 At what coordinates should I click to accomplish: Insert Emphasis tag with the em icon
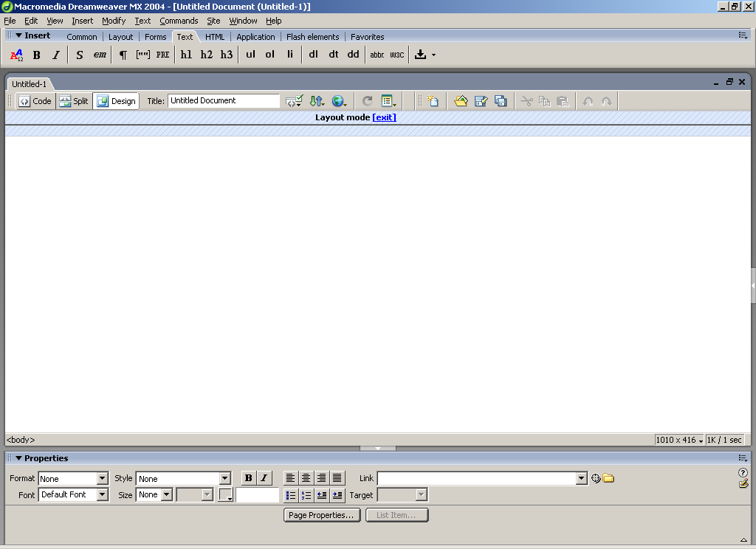[100, 55]
